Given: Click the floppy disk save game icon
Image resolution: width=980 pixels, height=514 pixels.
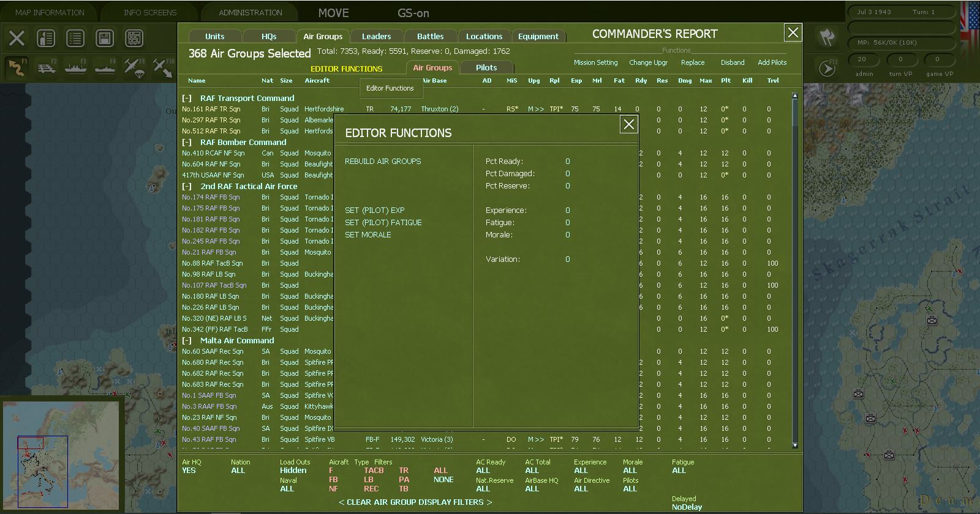Looking at the screenshot, I should coord(105,39).
